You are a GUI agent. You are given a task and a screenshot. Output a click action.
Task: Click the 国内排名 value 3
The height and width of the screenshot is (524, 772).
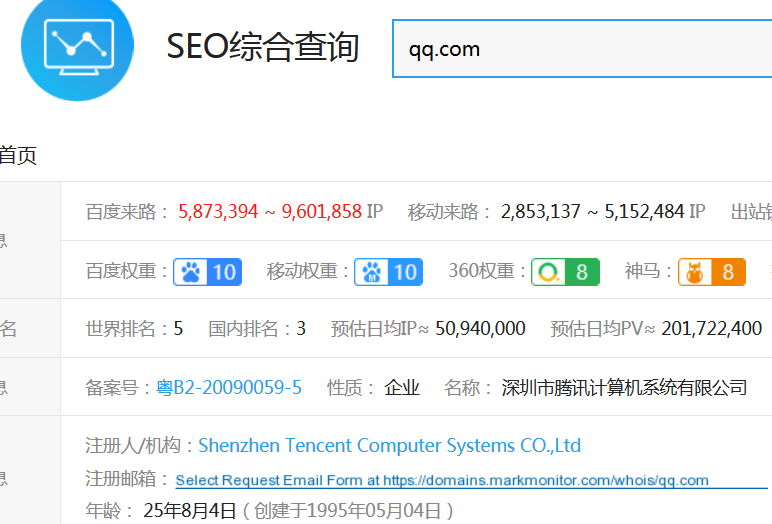(x=301, y=328)
